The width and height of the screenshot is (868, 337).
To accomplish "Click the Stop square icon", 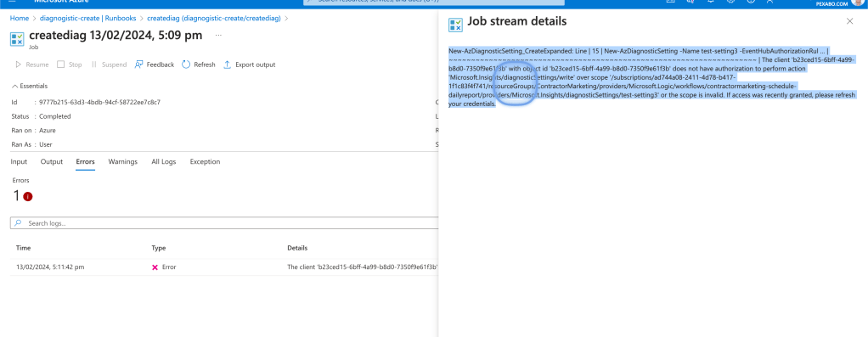I will tap(61, 65).
